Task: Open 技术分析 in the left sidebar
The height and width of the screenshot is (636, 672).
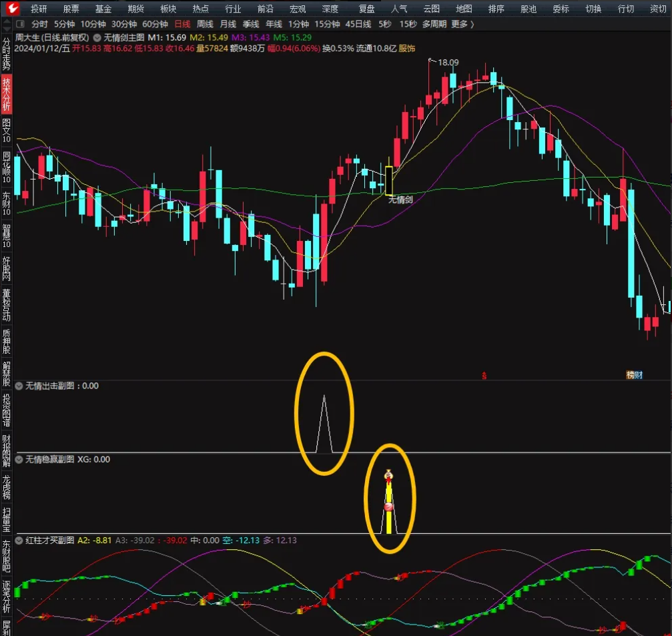Action: tap(6, 94)
